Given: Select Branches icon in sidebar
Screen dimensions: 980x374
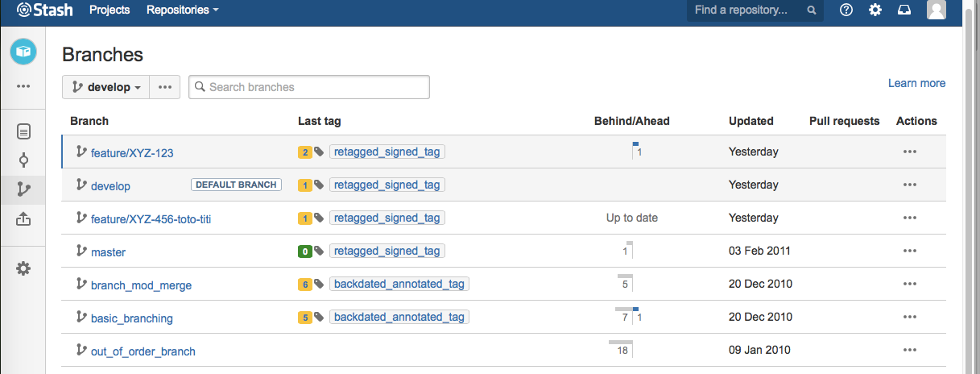Looking at the screenshot, I should point(23,189).
